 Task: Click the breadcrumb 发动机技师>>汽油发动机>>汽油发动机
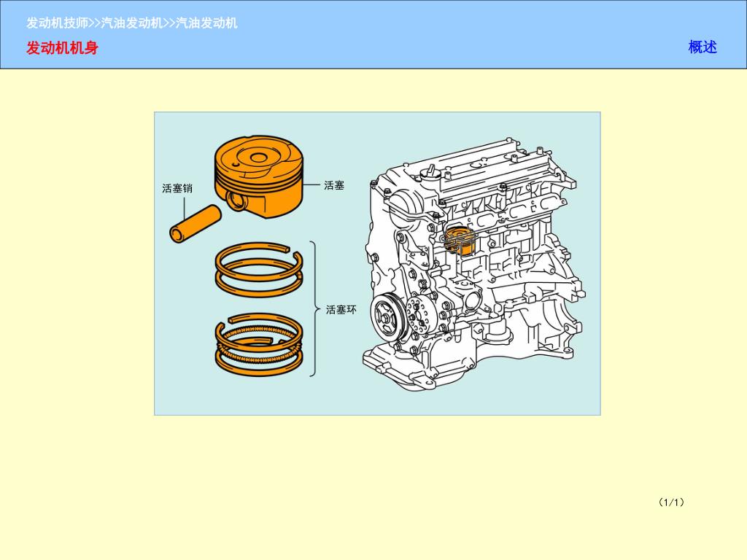(132, 23)
